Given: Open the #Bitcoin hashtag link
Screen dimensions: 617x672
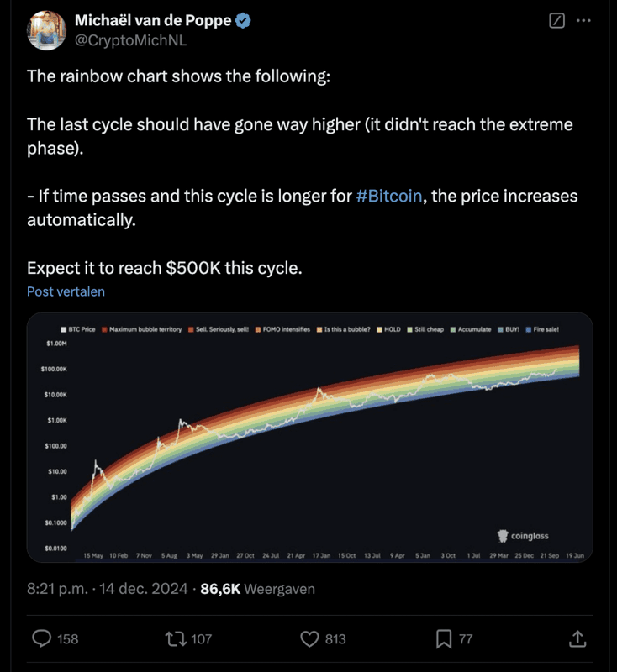Looking at the screenshot, I should tap(389, 197).
